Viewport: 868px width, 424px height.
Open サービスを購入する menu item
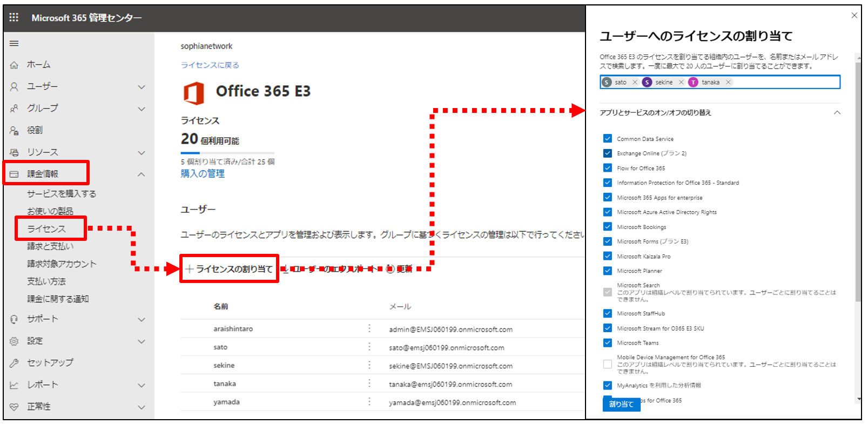click(62, 193)
